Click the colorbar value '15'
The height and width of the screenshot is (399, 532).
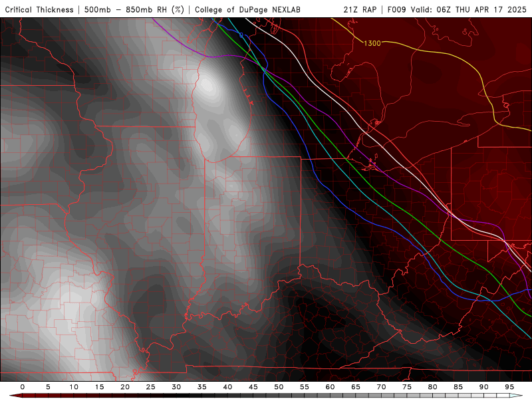(99, 387)
